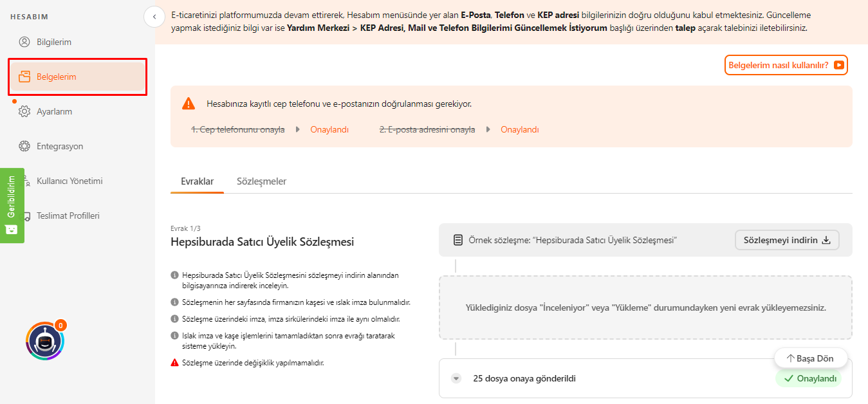Click the Başa Dön button
868x404 pixels.
tap(810, 358)
